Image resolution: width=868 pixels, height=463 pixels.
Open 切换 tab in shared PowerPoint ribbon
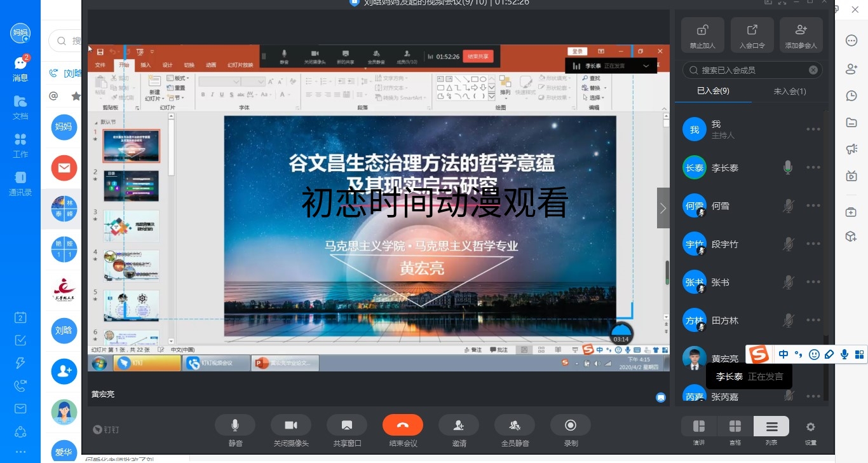click(189, 65)
